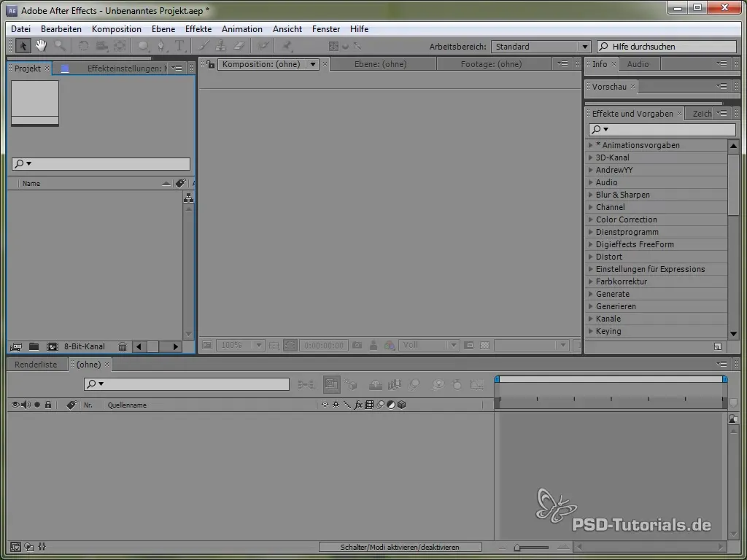Click the Hilfe durchsuchen search field
The width and height of the screenshot is (747, 560).
pos(667,47)
